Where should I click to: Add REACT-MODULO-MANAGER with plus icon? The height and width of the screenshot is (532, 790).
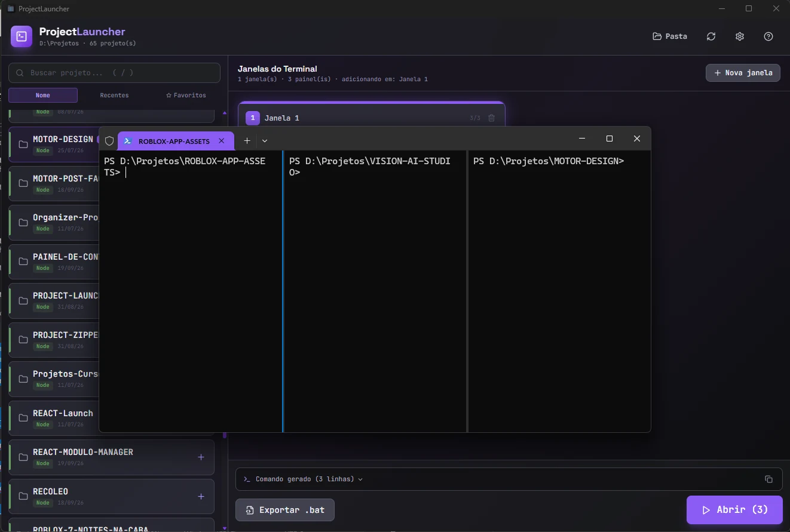[x=201, y=457]
